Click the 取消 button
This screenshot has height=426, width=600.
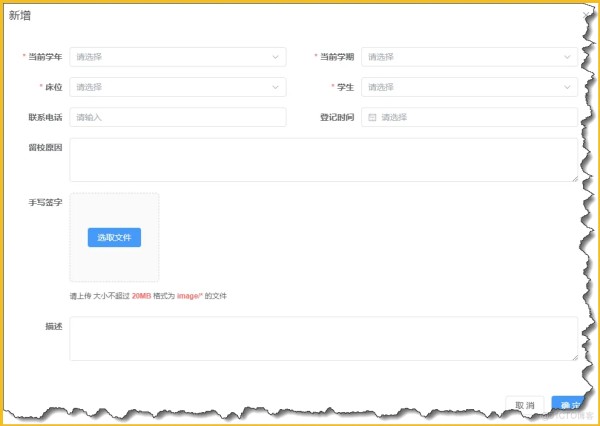[525, 406]
